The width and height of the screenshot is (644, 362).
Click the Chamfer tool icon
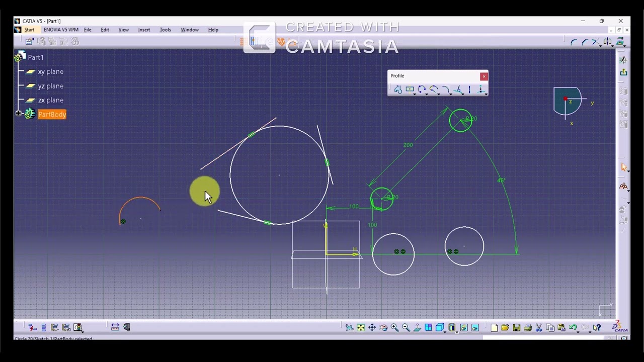point(585,42)
